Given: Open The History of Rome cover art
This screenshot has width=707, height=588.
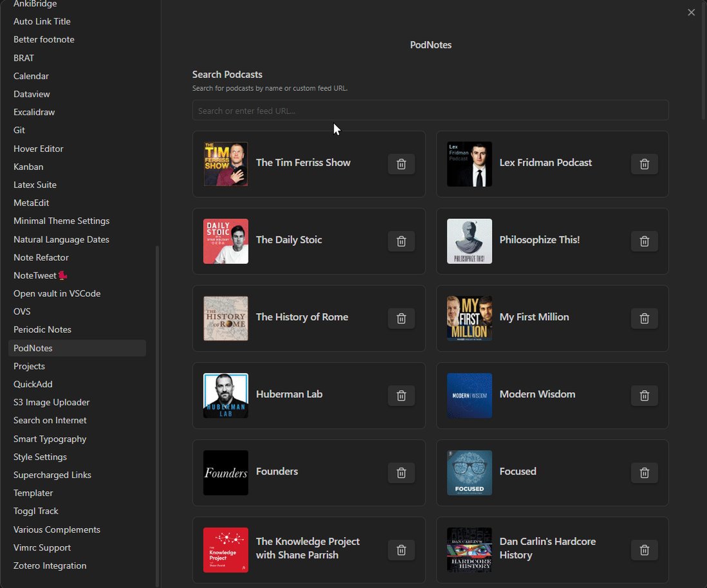Looking at the screenshot, I should [x=225, y=318].
